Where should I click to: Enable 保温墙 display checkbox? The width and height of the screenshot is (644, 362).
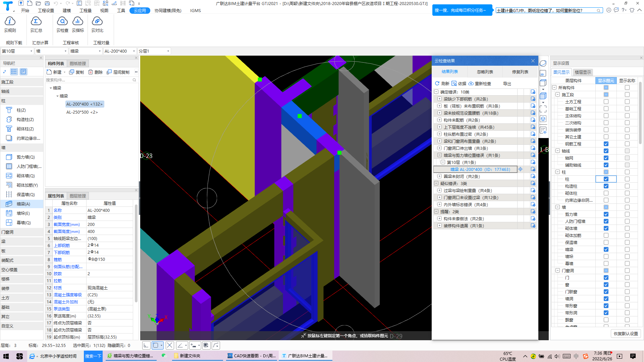coord(606,242)
